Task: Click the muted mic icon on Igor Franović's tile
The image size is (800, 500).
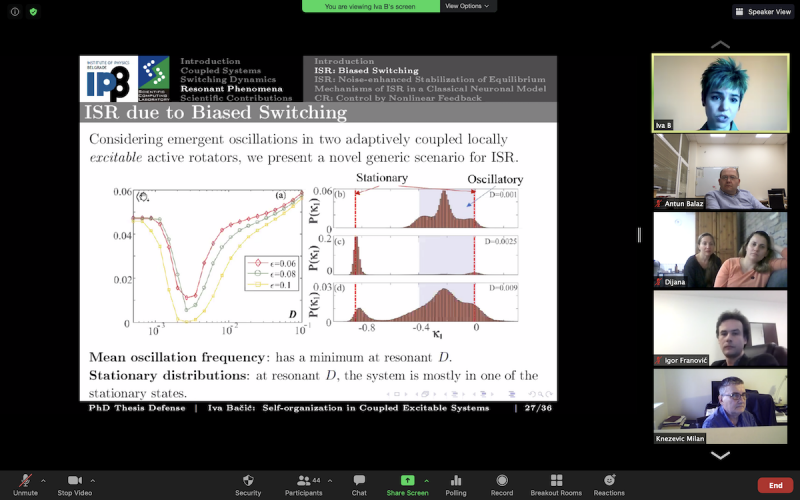Action: click(659, 361)
